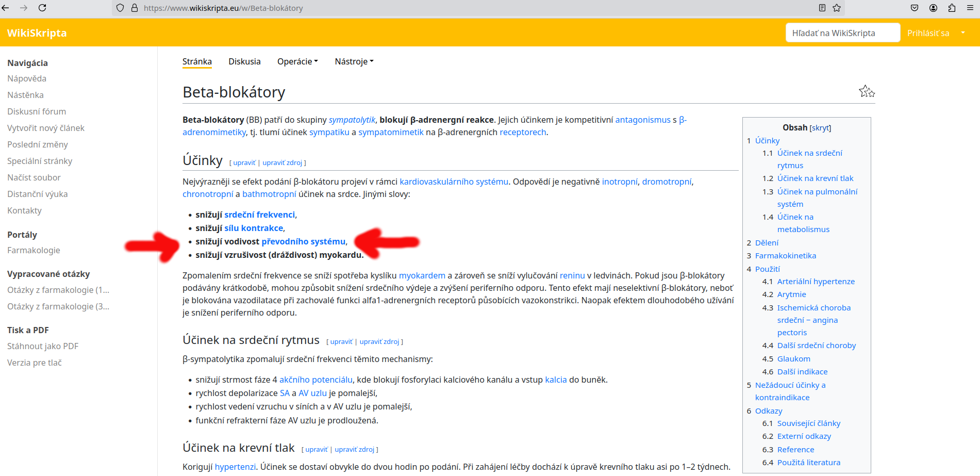Click the watchlist stars icon near article title
980x476 pixels.
coord(867,91)
